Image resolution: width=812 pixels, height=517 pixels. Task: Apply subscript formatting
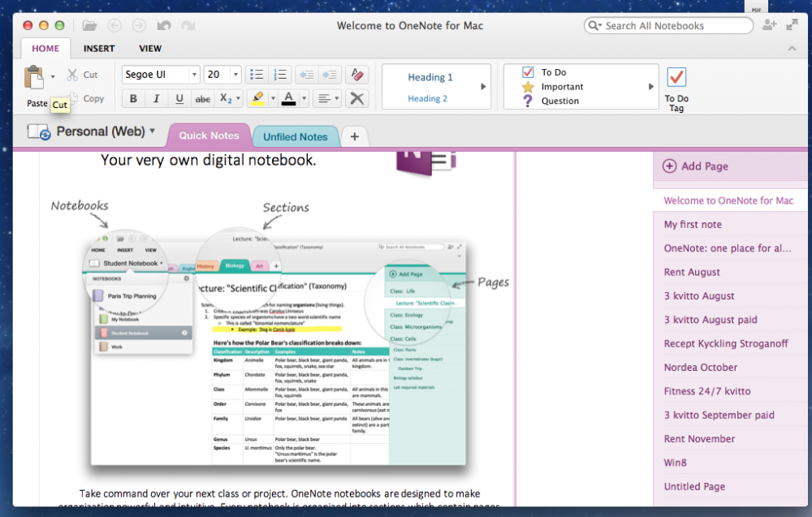tap(225, 98)
